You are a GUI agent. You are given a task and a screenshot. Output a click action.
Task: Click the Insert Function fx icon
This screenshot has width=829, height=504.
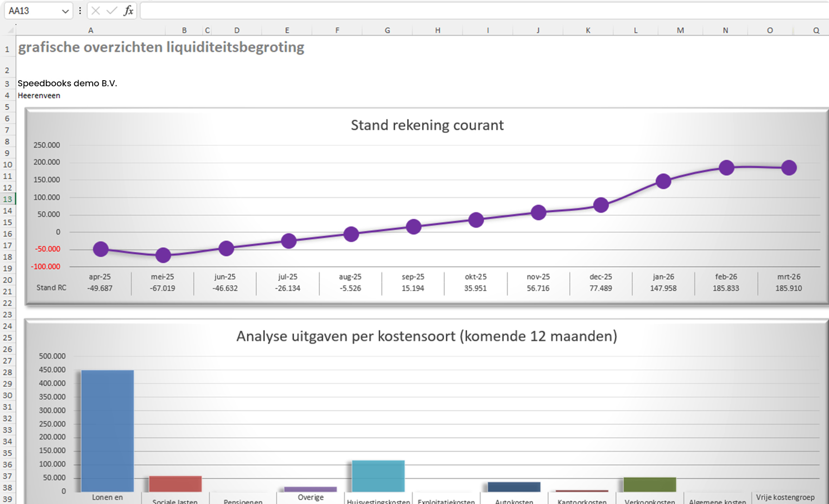tap(128, 11)
